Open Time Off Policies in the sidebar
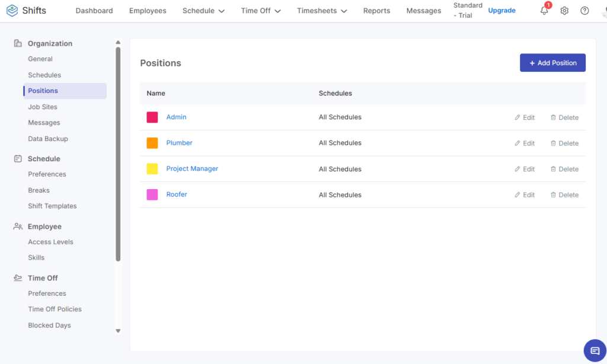Viewport: 607px width, 364px height. click(x=55, y=309)
